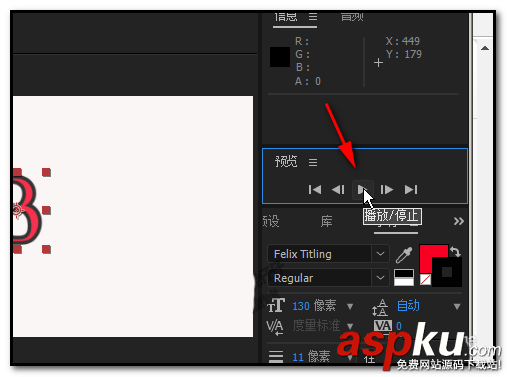Click the kerning V/A icon
Image resolution: width=507 pixels, height=377 pixels.
pyautogui.click(x=275, y=327)
